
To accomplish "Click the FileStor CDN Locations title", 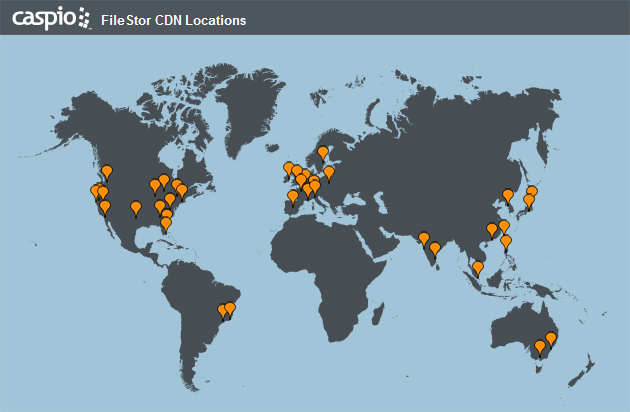I will click(x=174, y=19).
